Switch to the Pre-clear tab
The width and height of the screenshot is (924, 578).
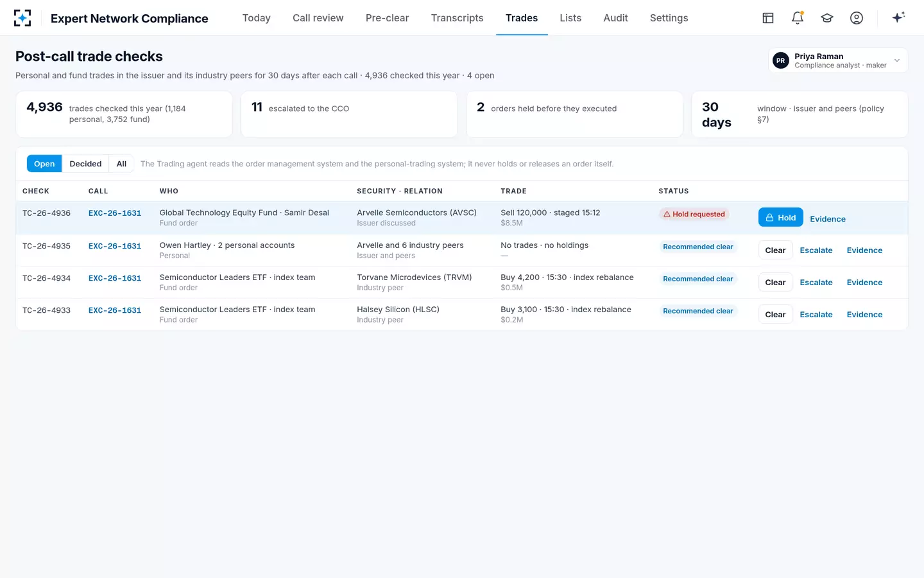pos(387,18)
